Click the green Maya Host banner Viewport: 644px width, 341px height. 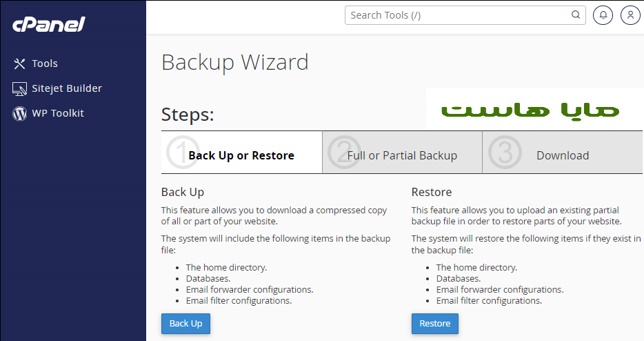[x=531, y=110]
